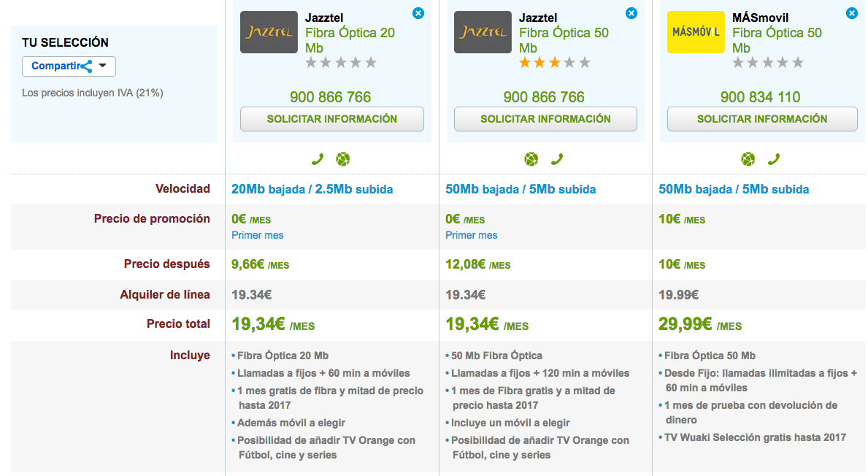Screen dimensions: 868x476
Task: Click Solicitar Información for MÁSmovil
Action: click(761, 119)
